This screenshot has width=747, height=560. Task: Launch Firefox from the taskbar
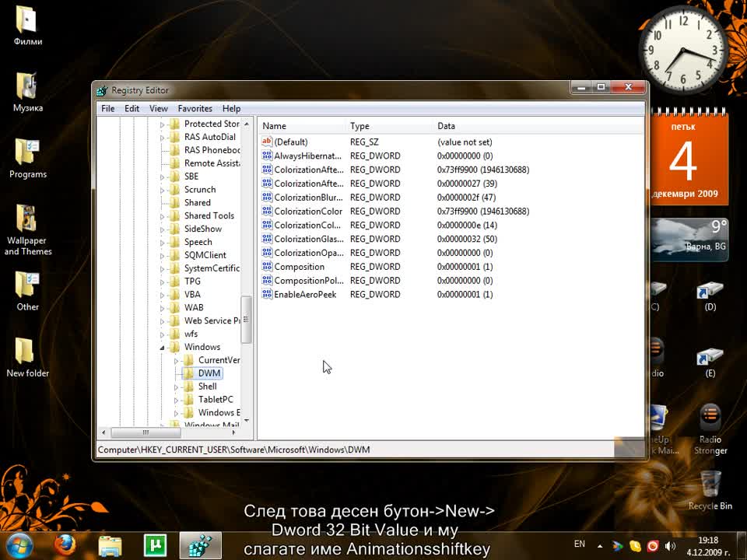point(65,546)
